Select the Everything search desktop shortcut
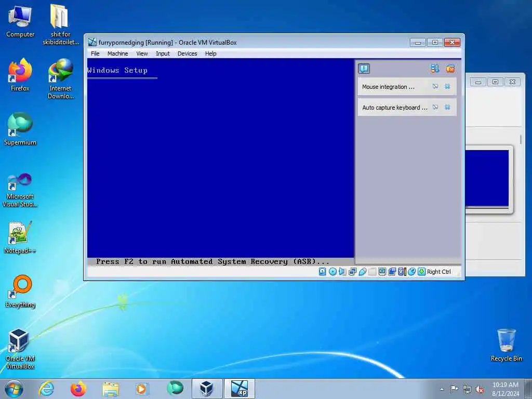This screenshot has height=399, width=532. coord(20,291)
